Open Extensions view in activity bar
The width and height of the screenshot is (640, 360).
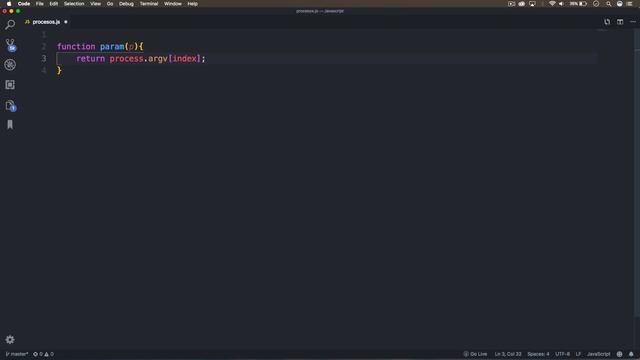pyautogui.click(x=10, y=84)
